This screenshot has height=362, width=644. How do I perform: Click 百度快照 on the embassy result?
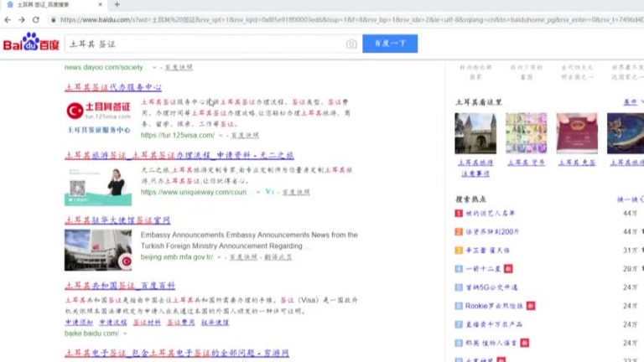pyautogui.click(x=243, y=257)
